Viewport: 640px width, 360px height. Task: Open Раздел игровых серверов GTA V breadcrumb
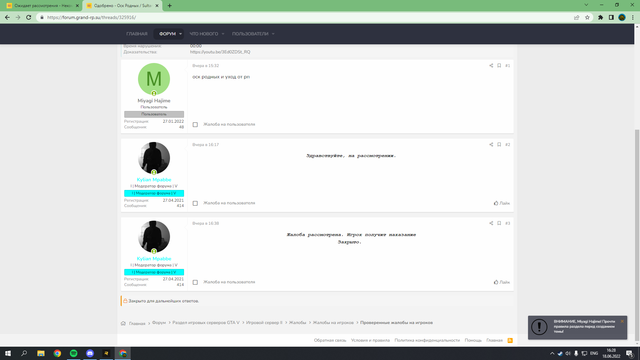206,322
